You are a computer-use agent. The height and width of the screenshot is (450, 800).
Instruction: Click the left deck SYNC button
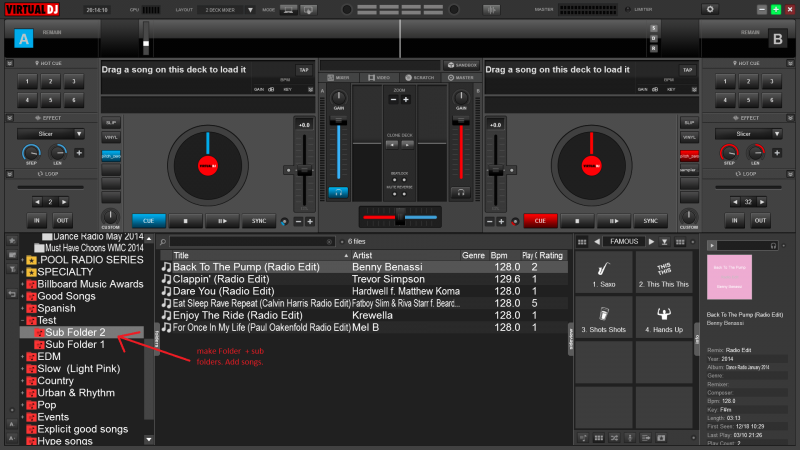(x=259, y=221)
